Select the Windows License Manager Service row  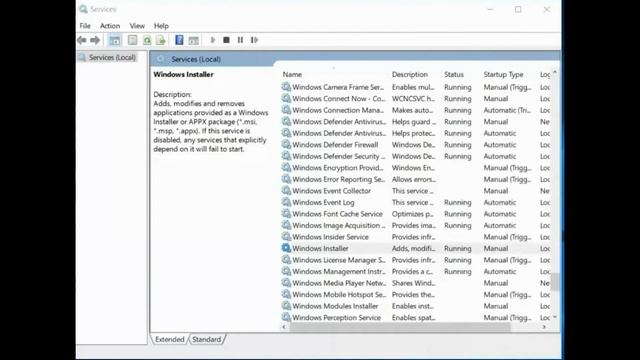pyautogui.click(x=416, y=260)
